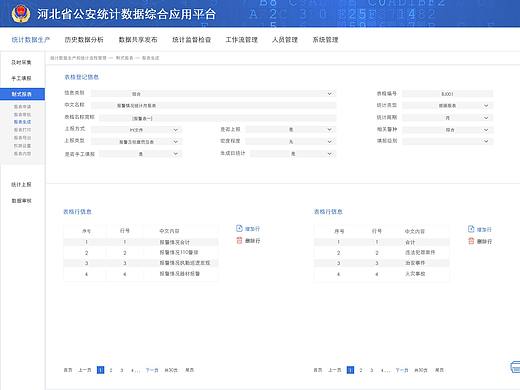This screenshot has height=390, width=520.
Task: Open the first submenu item under 制式报表
Action: pos(22,107)
